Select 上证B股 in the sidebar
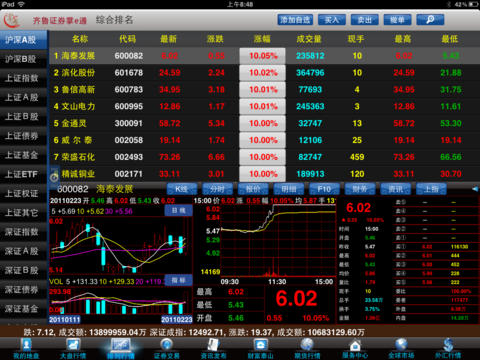Viewport: 480px width, 360px height. (x=23, y=117)
